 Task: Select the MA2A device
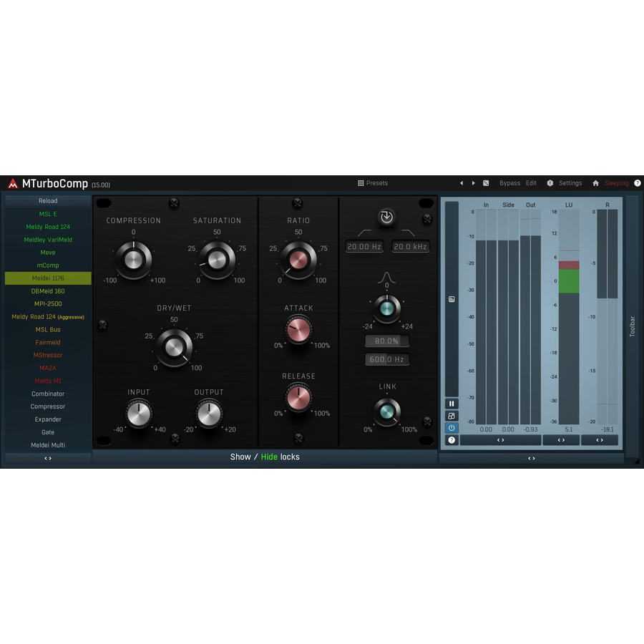click(48, 368)
